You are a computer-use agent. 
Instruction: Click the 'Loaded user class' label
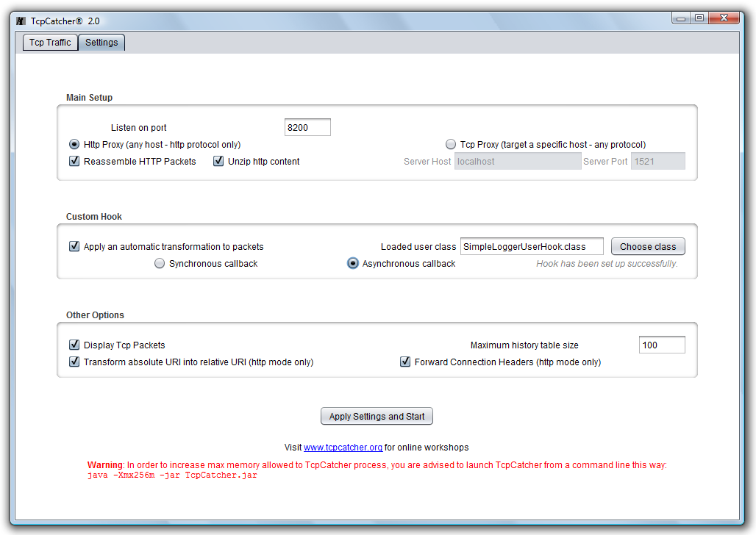pos(418,247)
